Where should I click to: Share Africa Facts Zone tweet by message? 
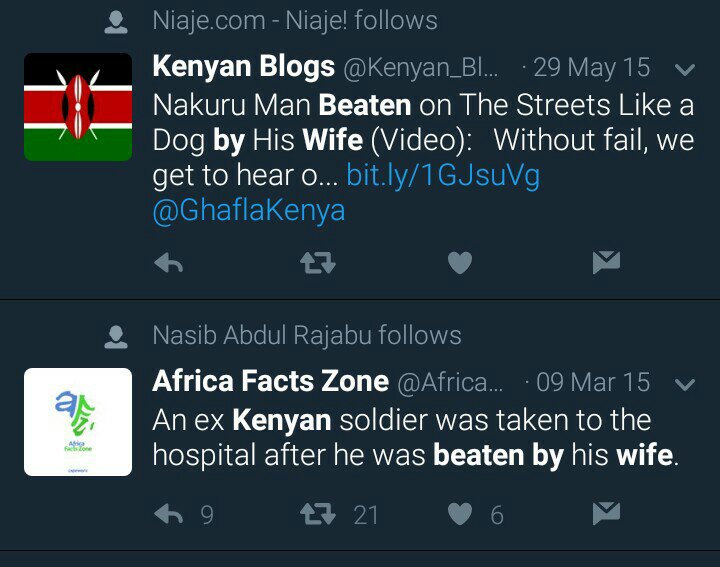(x=606, y=514)
